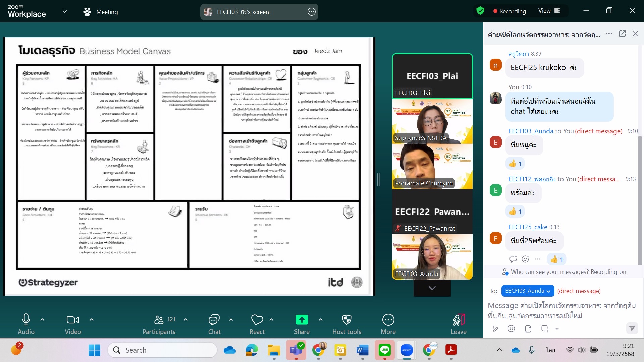Image resolution: width=644 pixels, height=362 pixels.
Task: Toggle thumbs up on ทีมที่25พร้อมค่ะ message
Action: click(x=557, y=259)
